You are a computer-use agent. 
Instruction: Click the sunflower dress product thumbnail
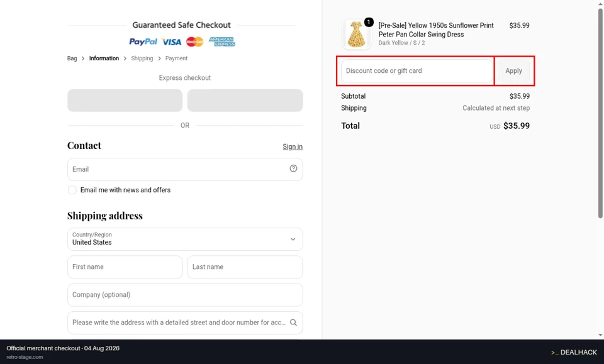tap(356, 34)
